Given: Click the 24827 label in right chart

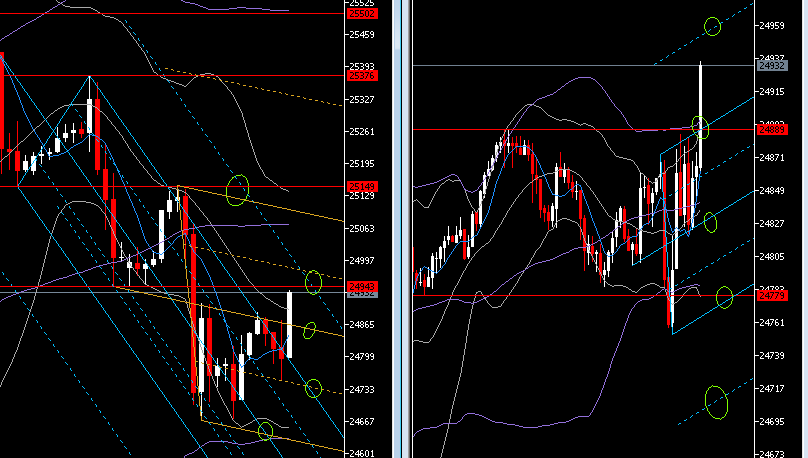Looking at the screenshot, I should (x=772, y=224).
